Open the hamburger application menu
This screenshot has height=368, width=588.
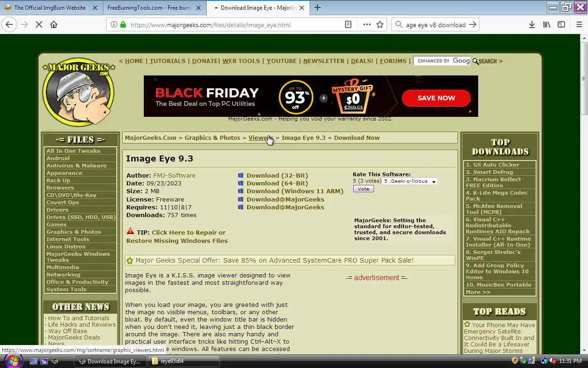pyautogui.click(x=579, y=25)
